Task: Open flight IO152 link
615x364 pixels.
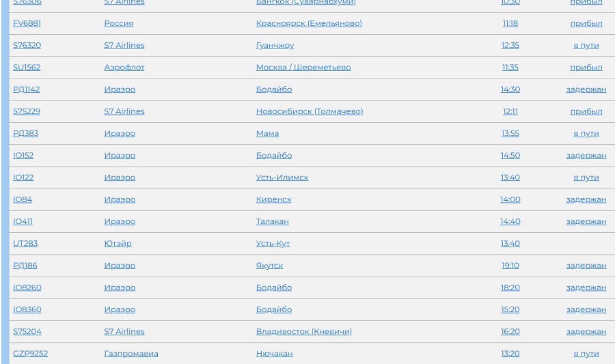Action: [23, 155]
